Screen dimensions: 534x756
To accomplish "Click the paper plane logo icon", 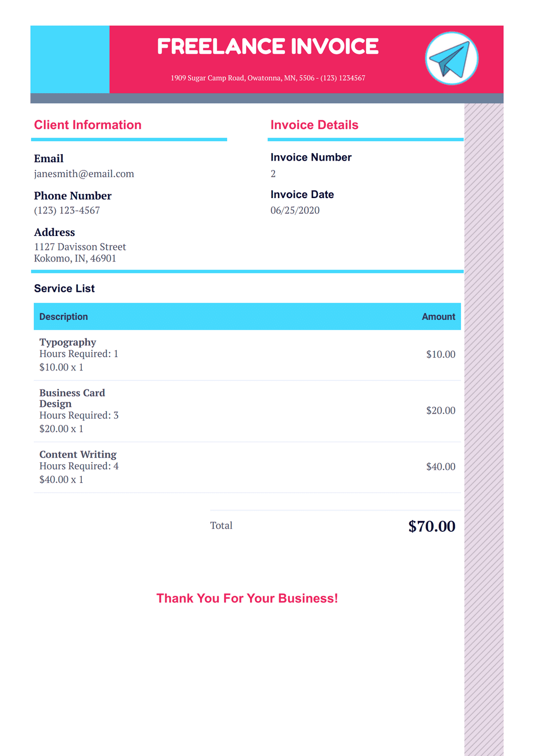I will click(x=452, y=58).
